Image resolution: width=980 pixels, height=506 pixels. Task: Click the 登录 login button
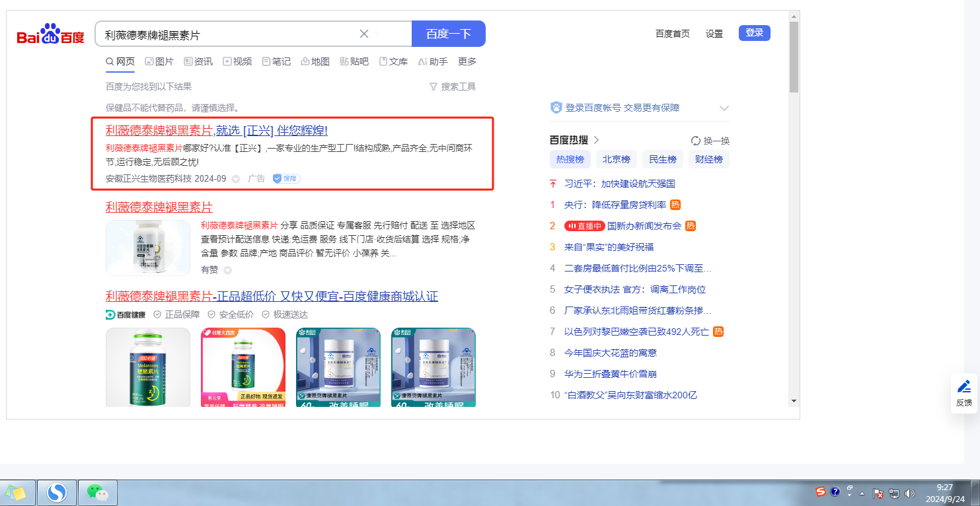click(755, 33)
